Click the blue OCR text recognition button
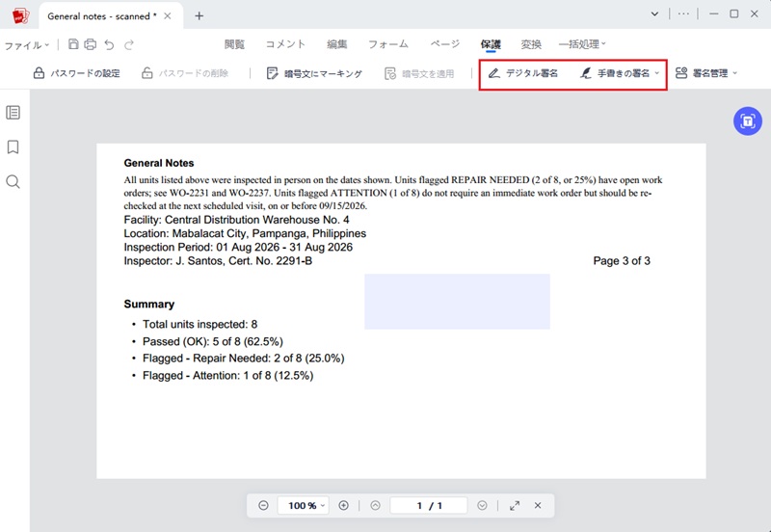 (x=748, y=121)
